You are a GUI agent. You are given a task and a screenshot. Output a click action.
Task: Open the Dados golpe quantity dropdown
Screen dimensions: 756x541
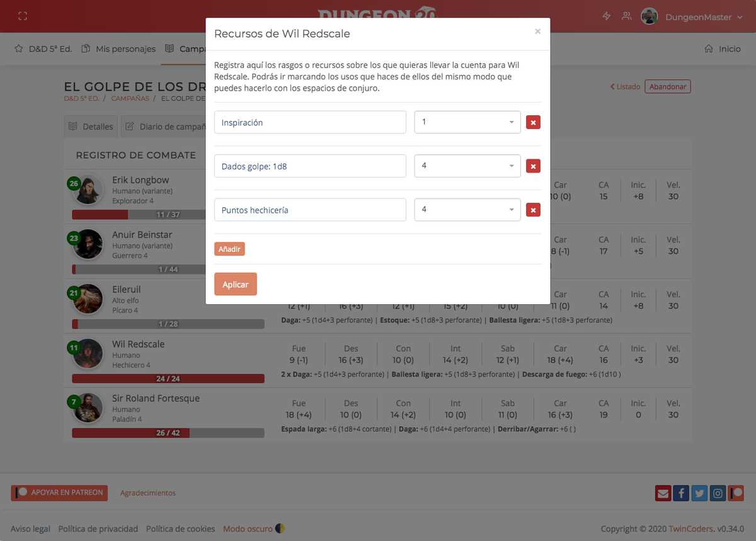point(467,166)
